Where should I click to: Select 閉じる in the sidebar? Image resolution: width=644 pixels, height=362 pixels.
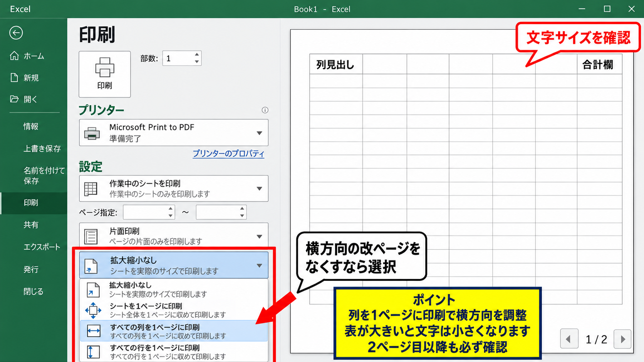point(34,292)
